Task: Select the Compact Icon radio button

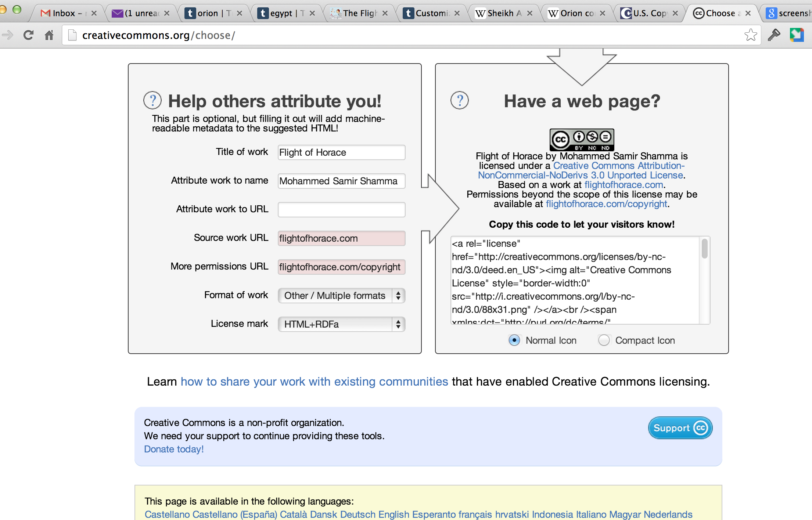Action: 604,340
